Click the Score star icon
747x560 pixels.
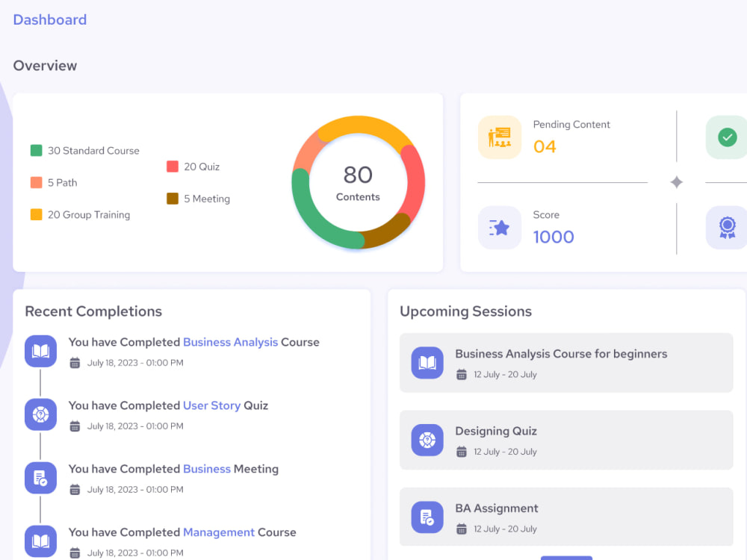(x=499, y=228)
